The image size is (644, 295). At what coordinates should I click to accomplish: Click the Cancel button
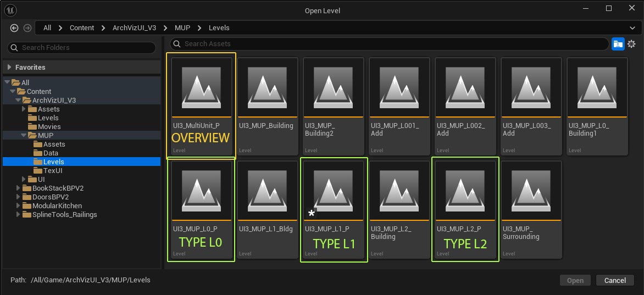[x=615, y=281]
